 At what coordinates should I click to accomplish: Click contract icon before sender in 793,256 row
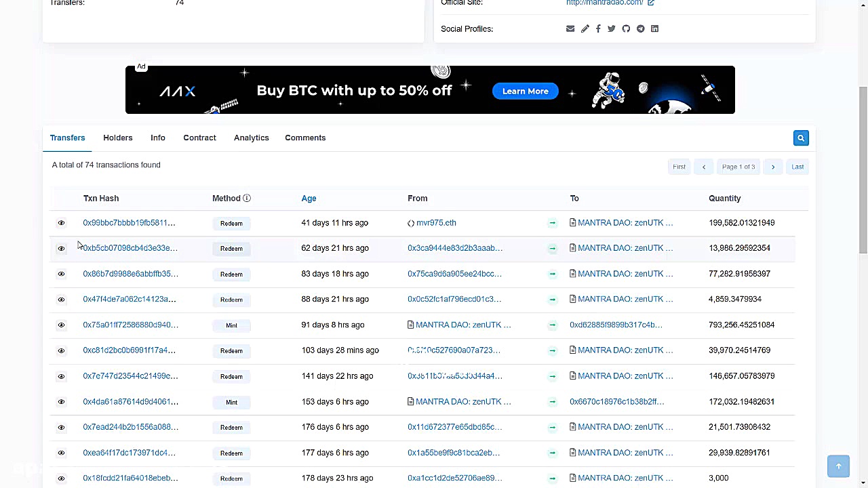[411, 325]
